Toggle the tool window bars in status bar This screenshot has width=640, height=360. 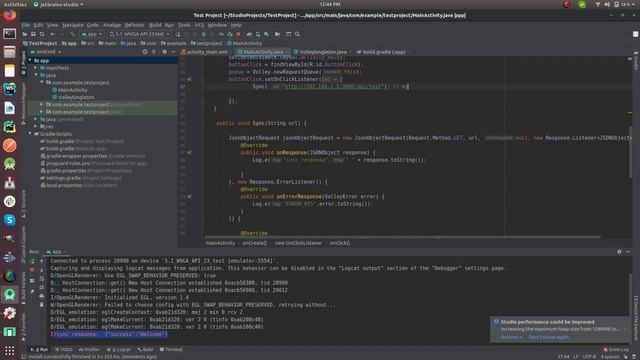24,356
